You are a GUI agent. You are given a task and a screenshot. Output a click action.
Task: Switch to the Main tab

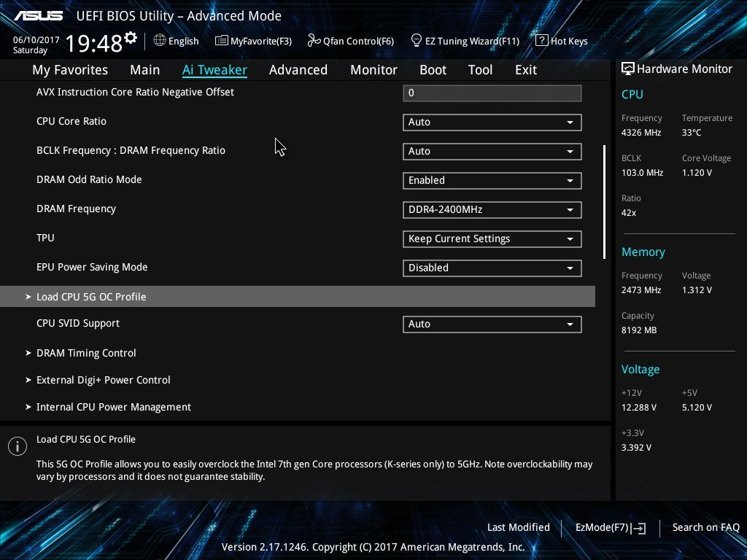(145, 70)
